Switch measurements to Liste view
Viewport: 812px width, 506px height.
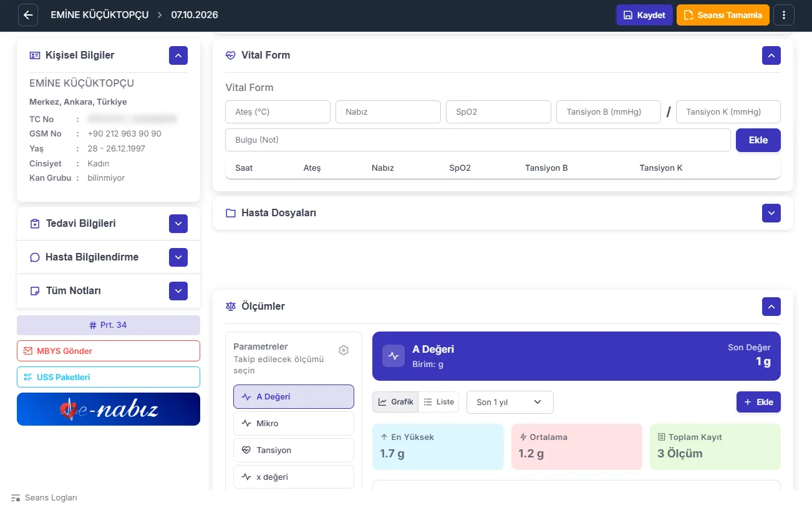click(x=438, y=402)
